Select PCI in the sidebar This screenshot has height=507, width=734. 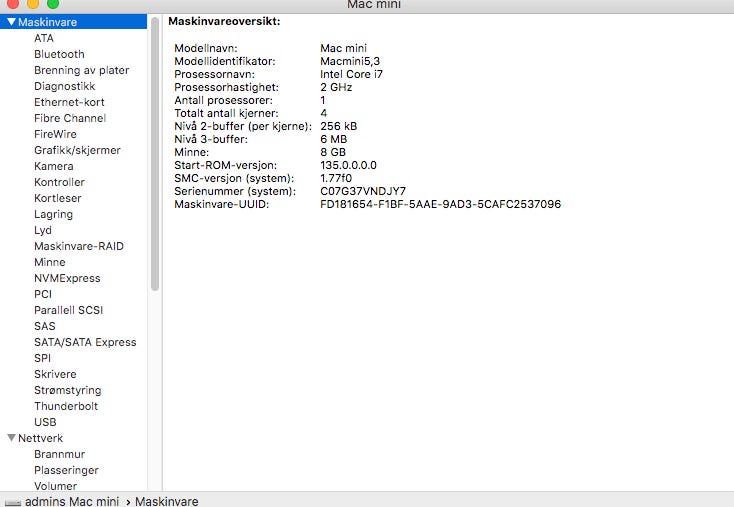pyautogui.click(x=43, y=294)
